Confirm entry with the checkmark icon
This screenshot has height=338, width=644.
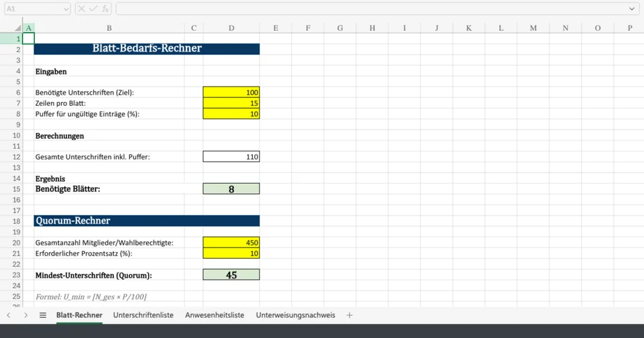[93, 9]
